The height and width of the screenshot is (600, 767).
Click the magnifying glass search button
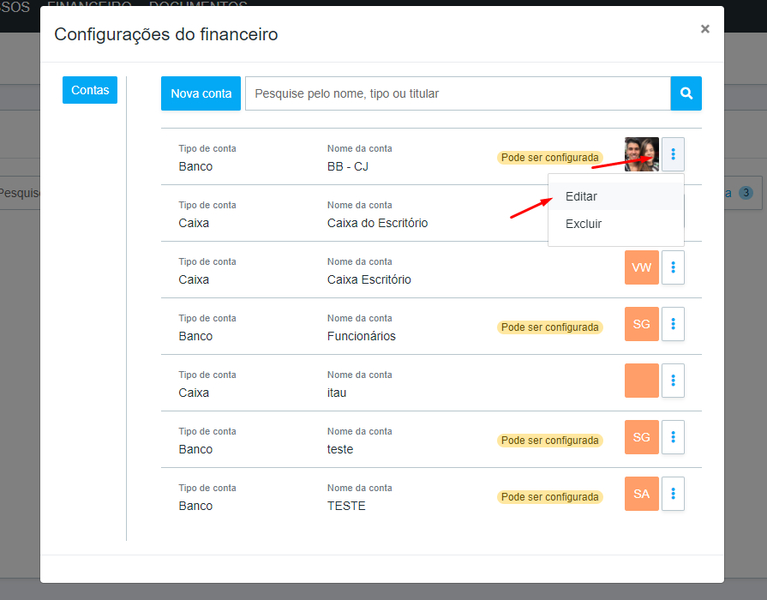click(x=686, y=93)
